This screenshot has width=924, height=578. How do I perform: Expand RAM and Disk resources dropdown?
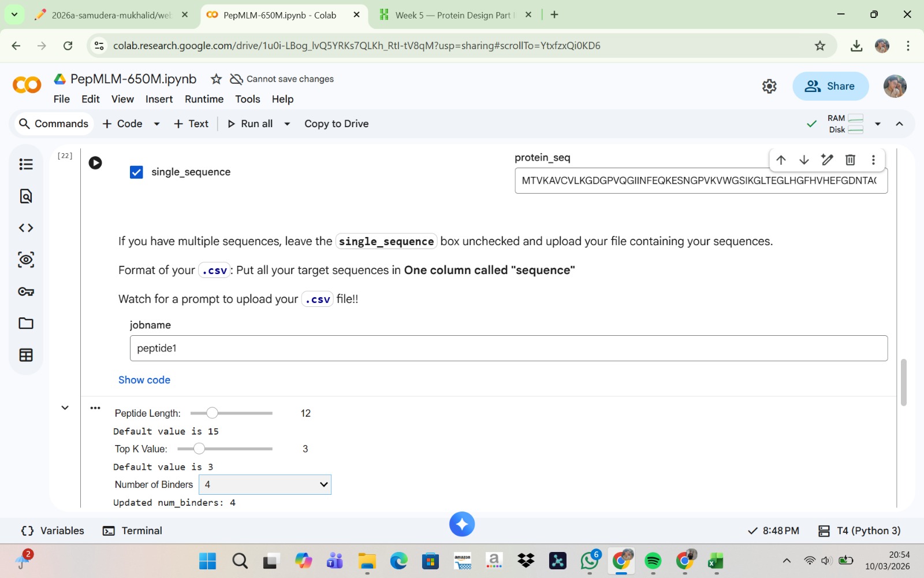point(878,124)
